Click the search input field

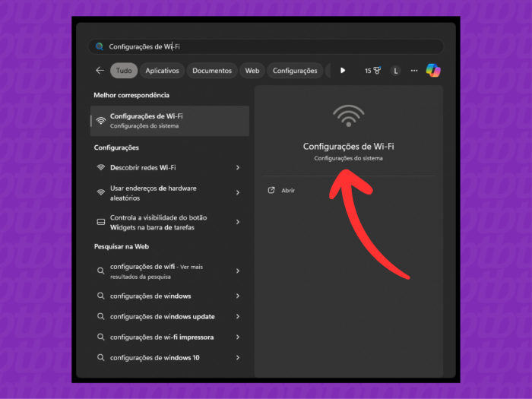click(x=266, y=46)
